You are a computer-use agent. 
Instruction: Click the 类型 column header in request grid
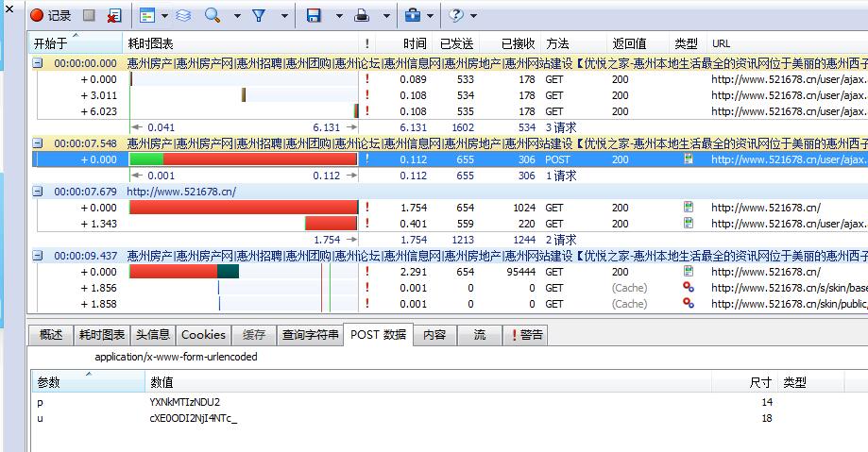687,43
